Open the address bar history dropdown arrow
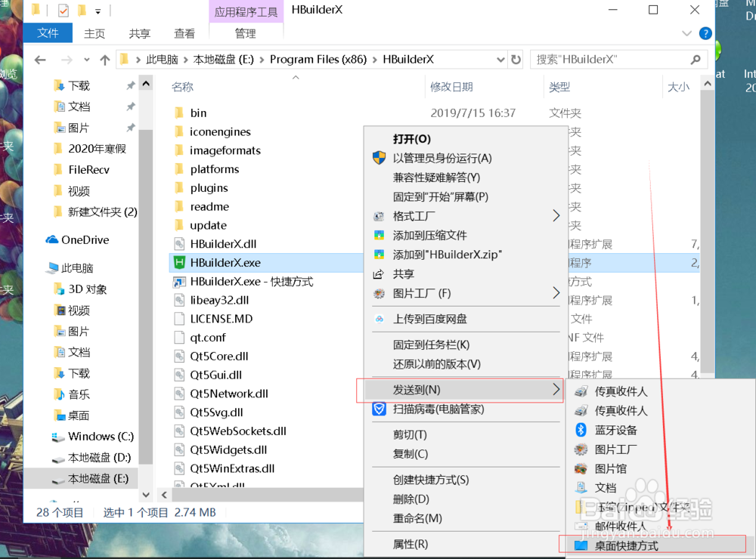756x559 pixels. click(x=500, y=59)
